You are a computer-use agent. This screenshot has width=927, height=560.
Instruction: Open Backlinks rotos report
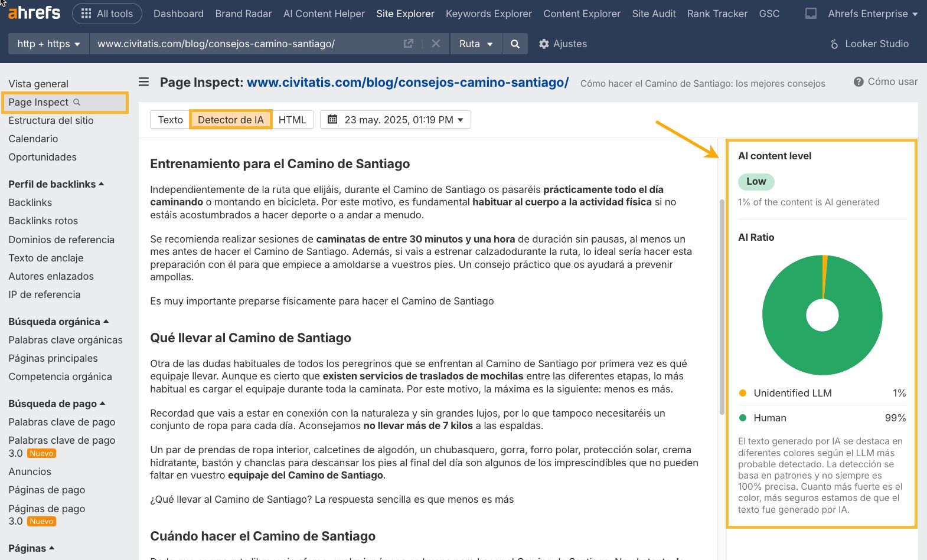(43, 221)
